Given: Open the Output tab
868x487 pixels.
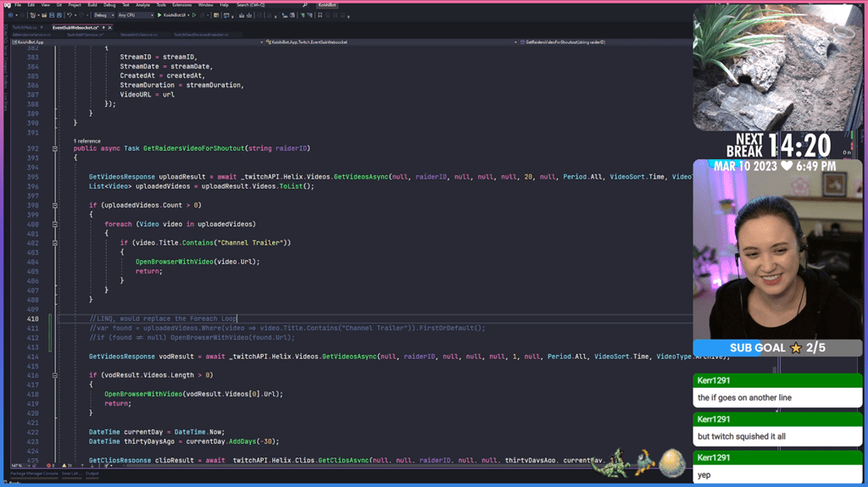Looking at the screenshot, I should click(92, 473).
